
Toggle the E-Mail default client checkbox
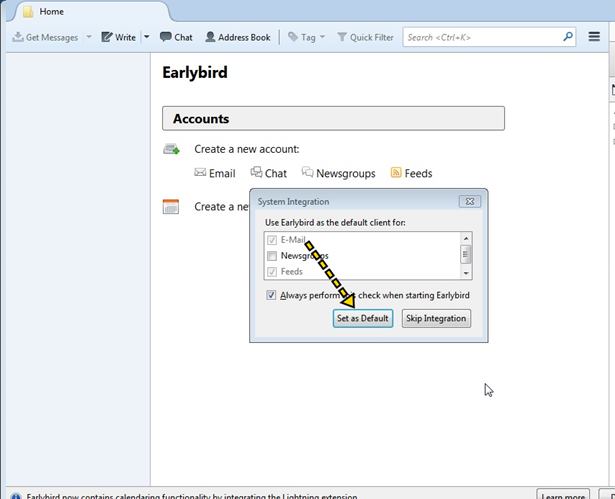tap(271, 240)
